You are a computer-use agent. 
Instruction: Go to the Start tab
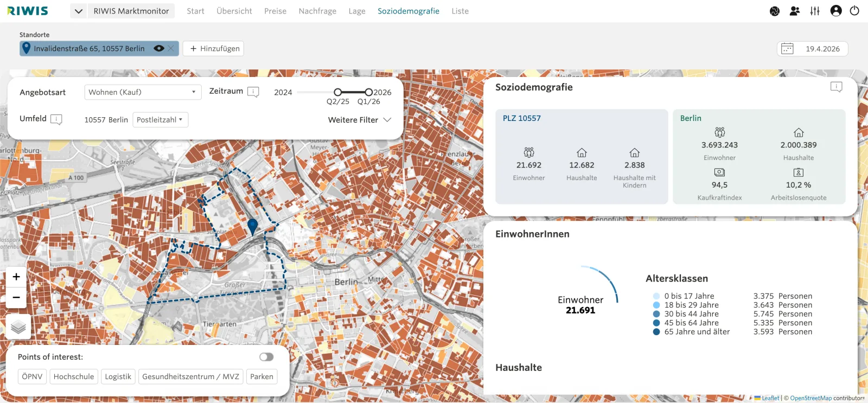pos(195,11)
